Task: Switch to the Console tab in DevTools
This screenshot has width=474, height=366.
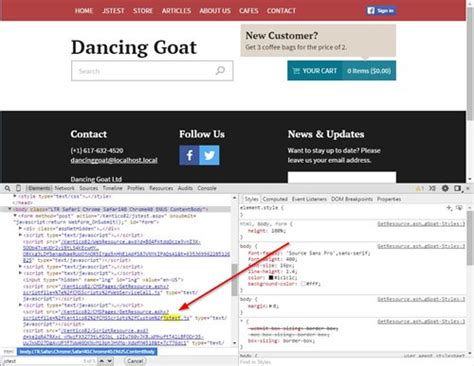Action: [207, 188]
